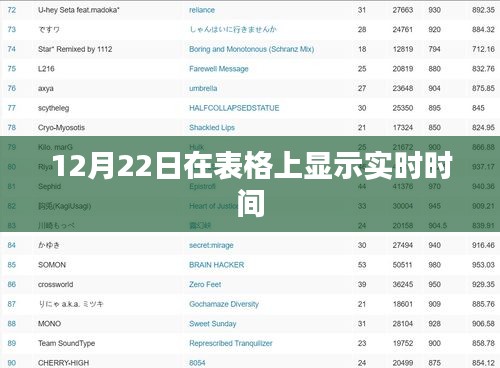Click rank number 72 link
The image size is (500, 368).
12,10
